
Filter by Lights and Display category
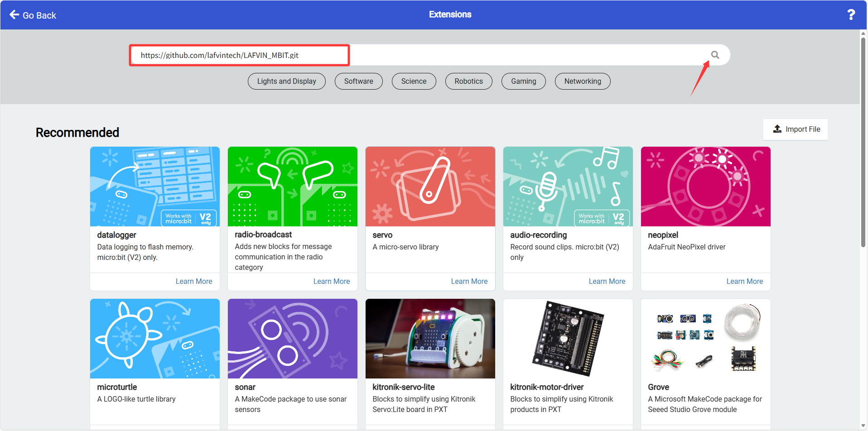pos(287,81)
